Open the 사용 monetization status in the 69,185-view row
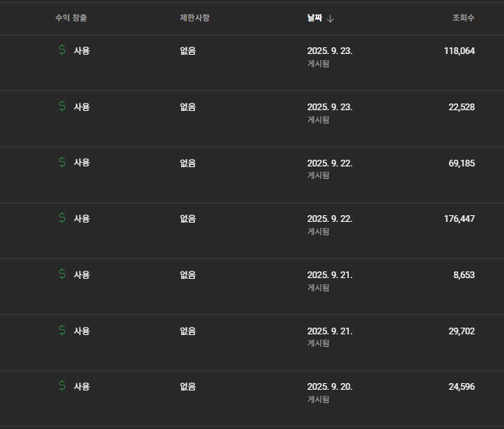 click(x=81, y=163)
